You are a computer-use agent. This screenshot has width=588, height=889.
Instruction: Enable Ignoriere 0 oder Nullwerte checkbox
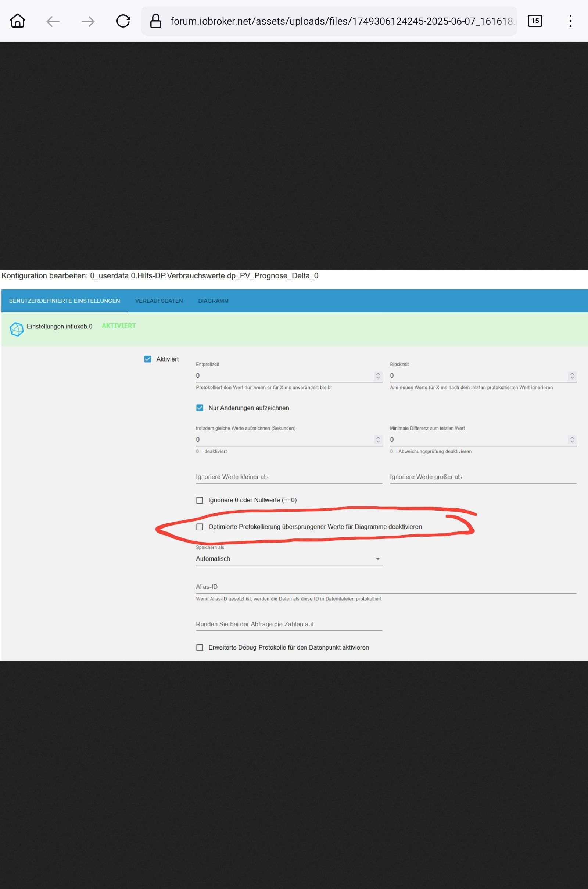pos(200,500)
